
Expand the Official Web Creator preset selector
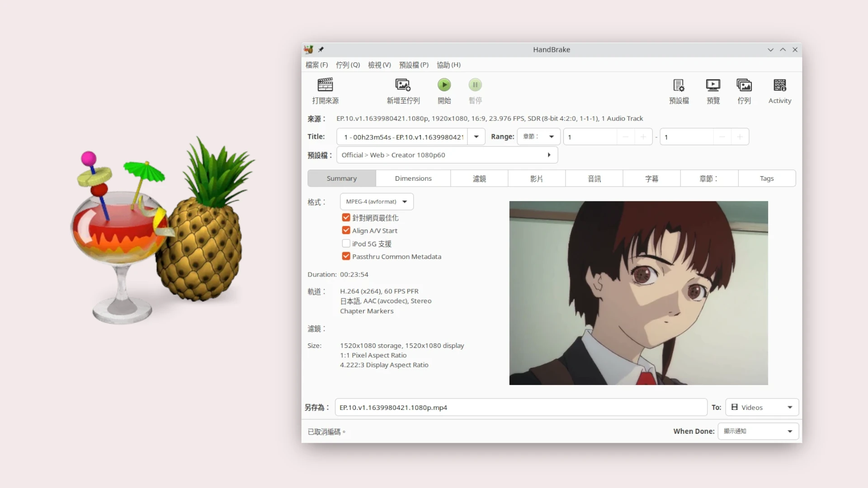point(447,155)
